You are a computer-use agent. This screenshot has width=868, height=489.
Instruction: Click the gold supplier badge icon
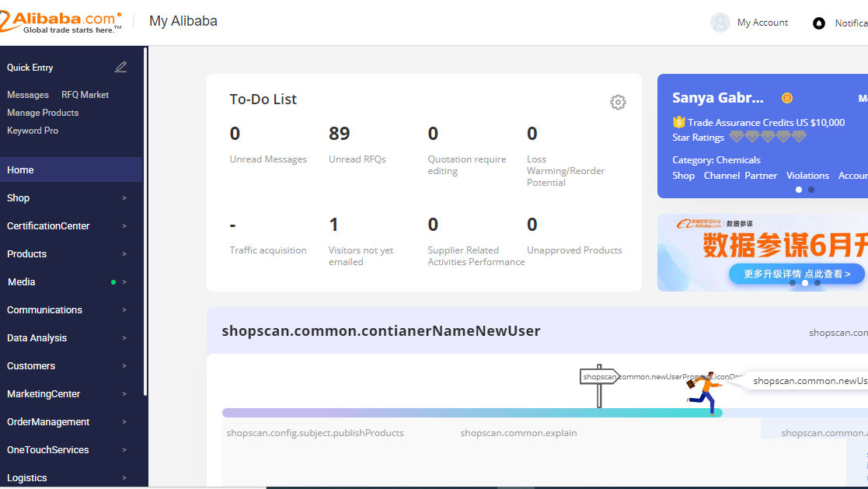pyautogui.click(x=786, y=98)
